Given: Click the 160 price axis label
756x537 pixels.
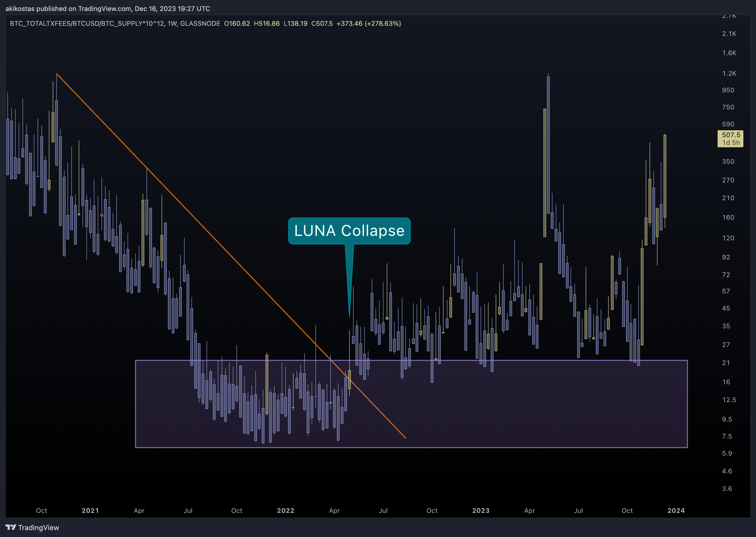Looking at the screenshot, I should (728, 217).
